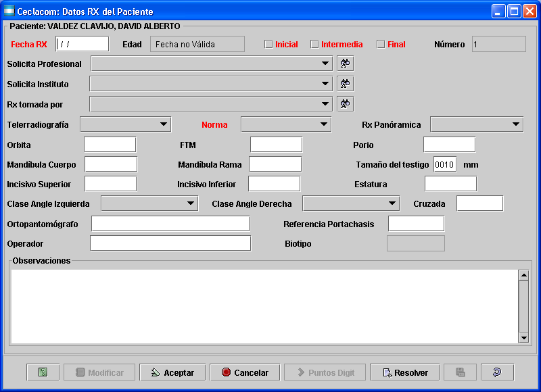Click the Orbita input field

click(110, 145)
